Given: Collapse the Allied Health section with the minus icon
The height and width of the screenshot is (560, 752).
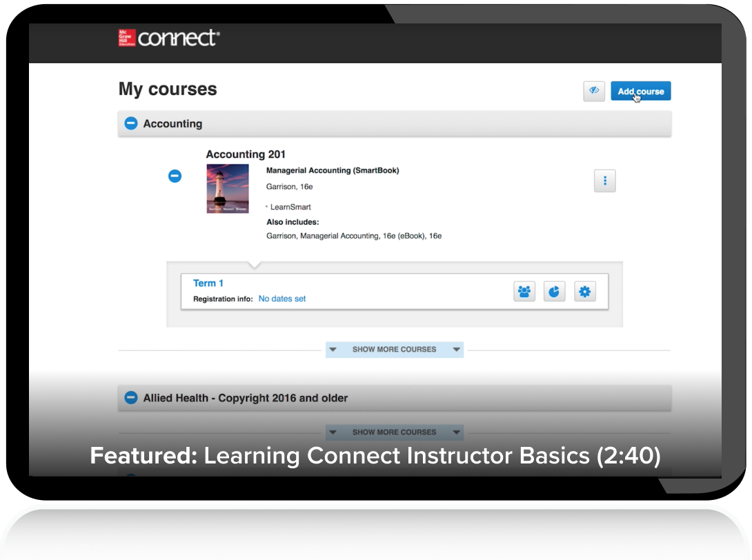Looking at the screenshot, I should [131, 398].
